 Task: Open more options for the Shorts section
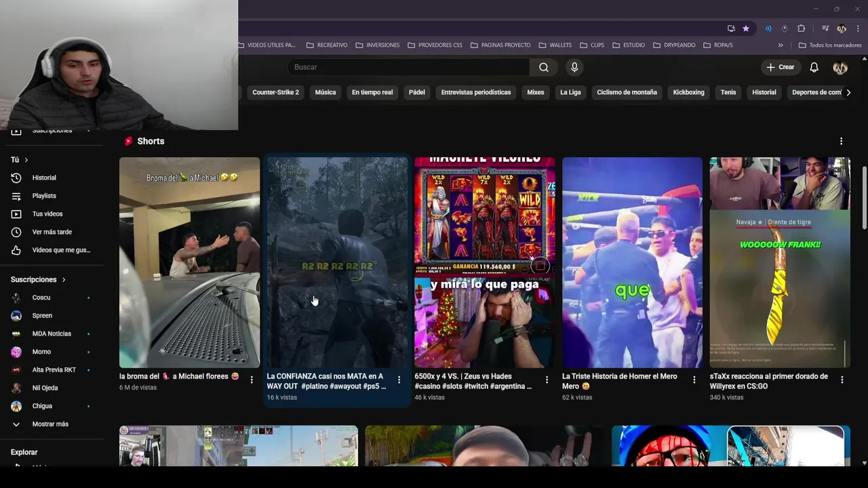841,141
